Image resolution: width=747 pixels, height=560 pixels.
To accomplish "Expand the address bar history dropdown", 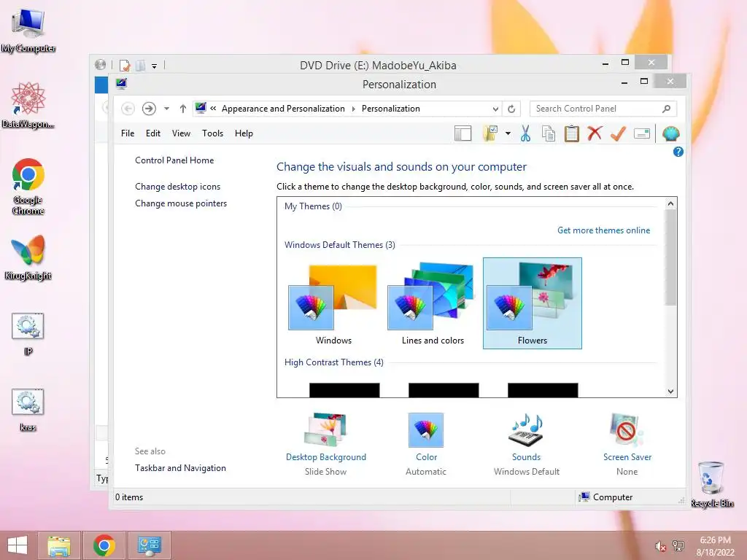I will click(x=495, y=109).
